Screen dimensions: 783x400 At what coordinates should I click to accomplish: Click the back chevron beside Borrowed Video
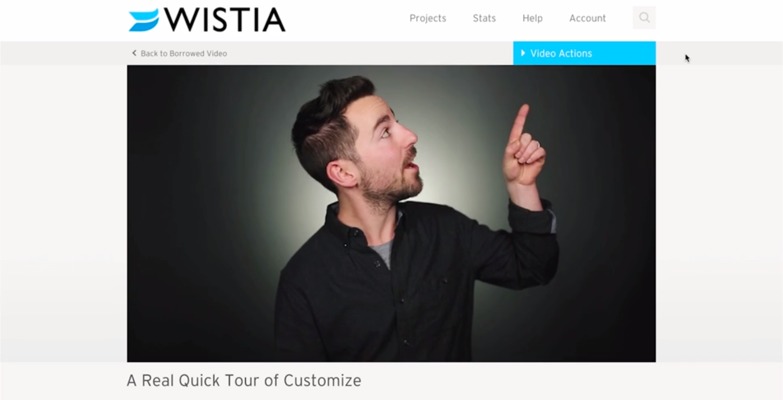[134, 53]
